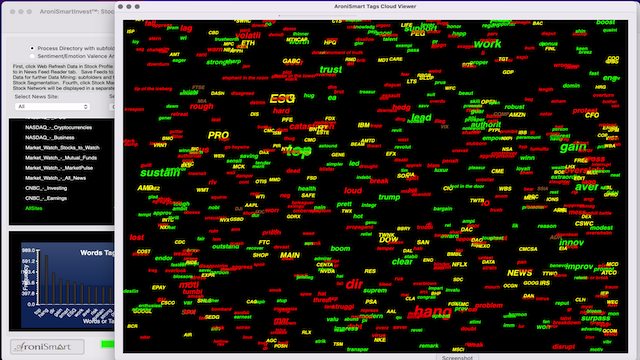Click the green 'work' tag in the cloud
Image resolution: width=640 pixels, height=360 pixels.
pos(487,44)
